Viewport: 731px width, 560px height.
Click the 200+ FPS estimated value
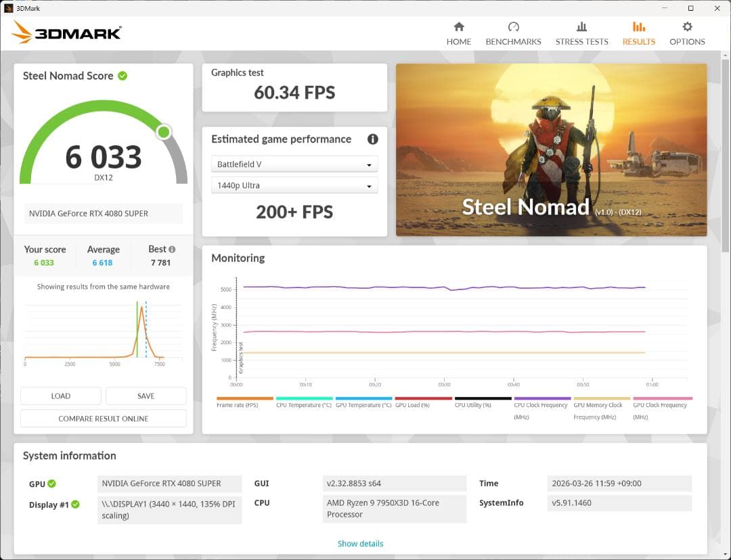[294, 212]
